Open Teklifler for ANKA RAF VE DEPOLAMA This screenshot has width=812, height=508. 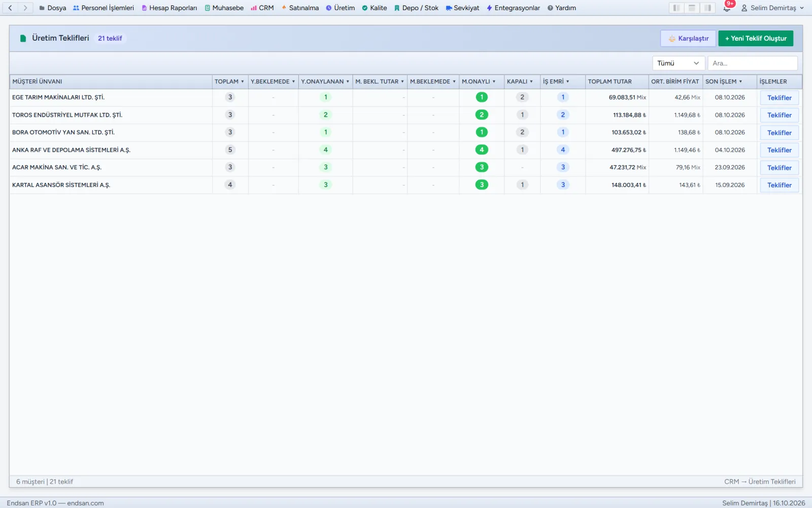coord(780,150)
